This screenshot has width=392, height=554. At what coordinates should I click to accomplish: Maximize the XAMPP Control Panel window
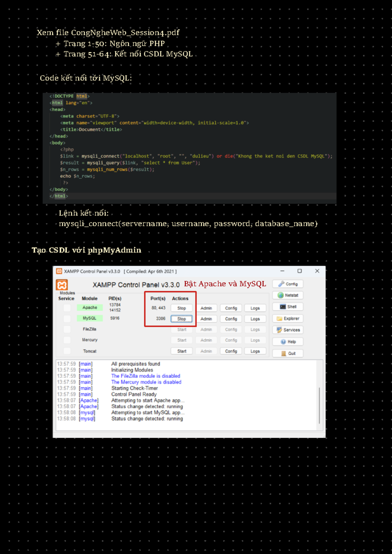pos(300,271)
